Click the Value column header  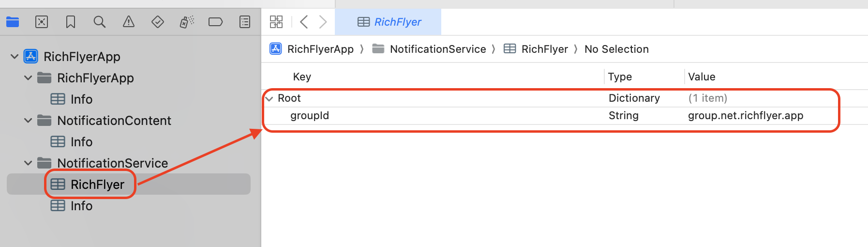[702, 77]
